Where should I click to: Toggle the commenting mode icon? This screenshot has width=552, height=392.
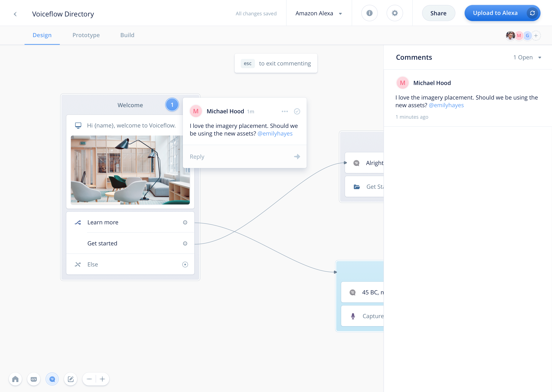[x=52, y=379]
